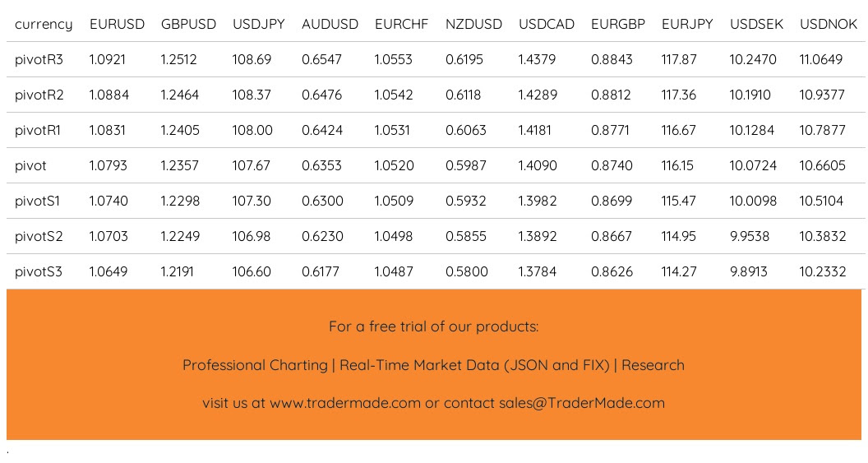The width and height of the screenshot is (868, 463).
Task: Click the Research text in the banner
Action: [x=653, y=365]
